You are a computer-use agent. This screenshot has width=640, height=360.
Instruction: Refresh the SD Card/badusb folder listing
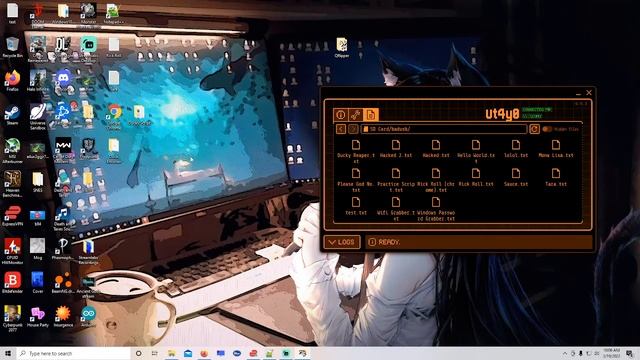pyautogui.click(x=534, y=129)
